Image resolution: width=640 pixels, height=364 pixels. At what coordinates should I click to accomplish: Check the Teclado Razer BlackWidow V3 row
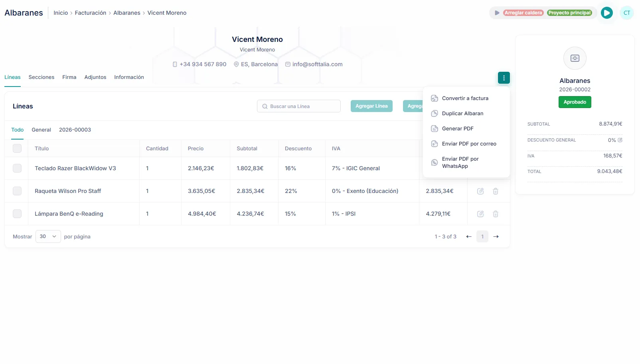click(17, 168)
